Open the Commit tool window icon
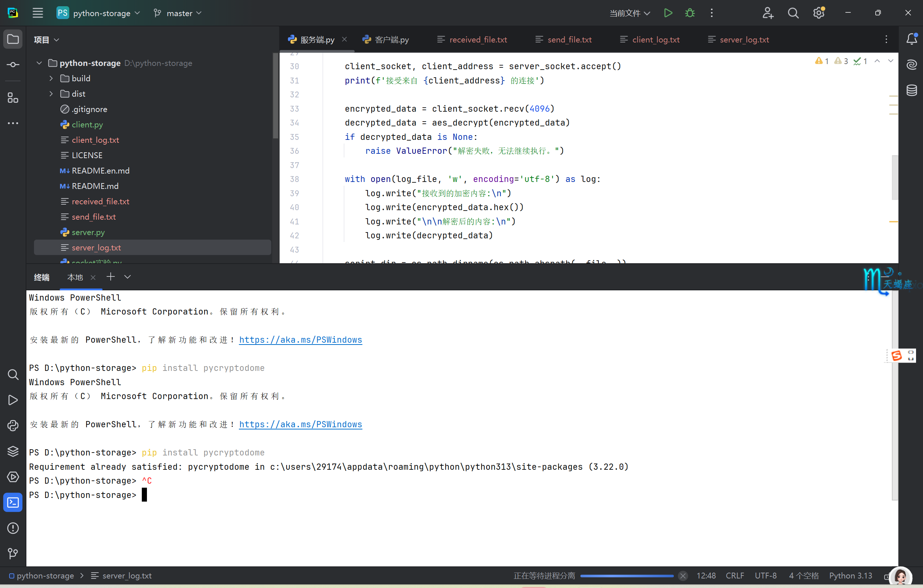This screenshot has width=923, height=588. pyautogui.click(x=13, y=65)
